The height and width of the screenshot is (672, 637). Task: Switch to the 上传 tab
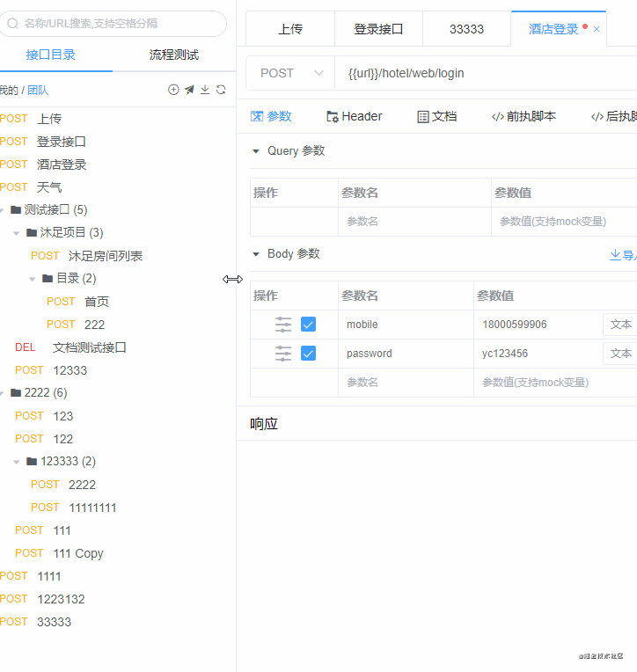290,29
